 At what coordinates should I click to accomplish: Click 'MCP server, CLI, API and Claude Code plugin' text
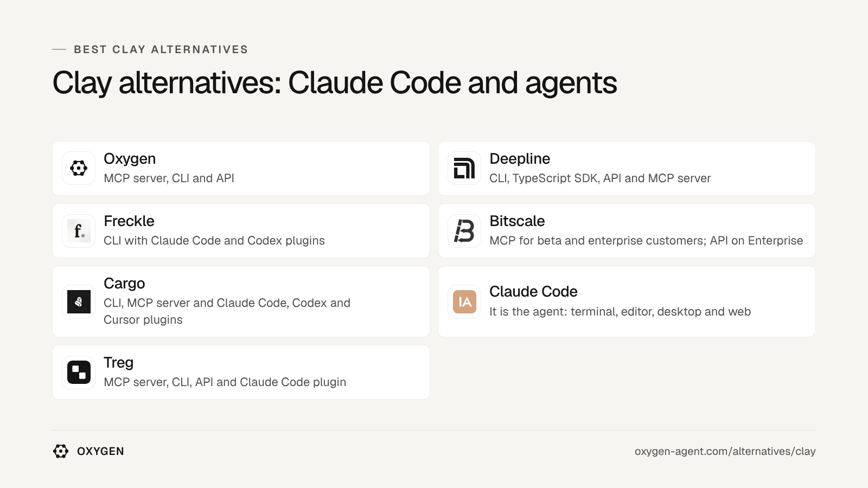[225, 382]
